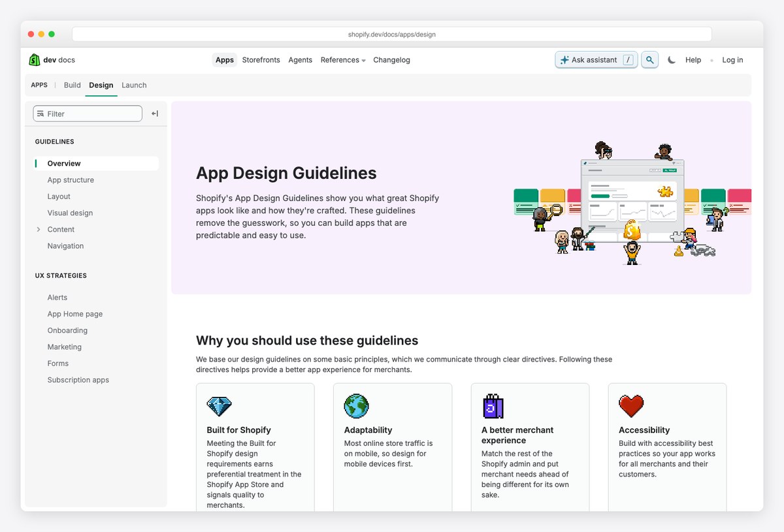
Task: Select the Design tab
Action: pyautogui.click(x=101, y=86)
